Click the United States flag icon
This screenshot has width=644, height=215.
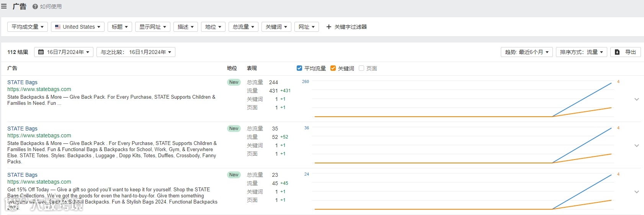coord(58,27)
